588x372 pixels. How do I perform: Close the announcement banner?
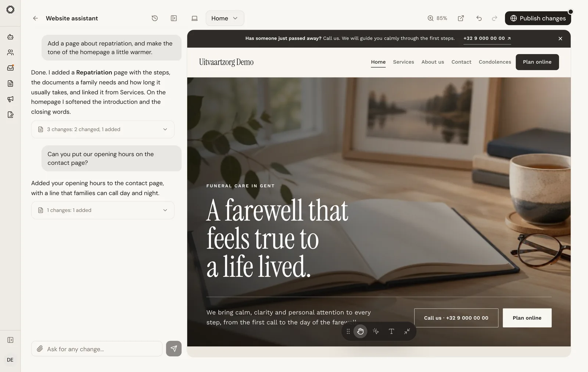pos(560,39)
